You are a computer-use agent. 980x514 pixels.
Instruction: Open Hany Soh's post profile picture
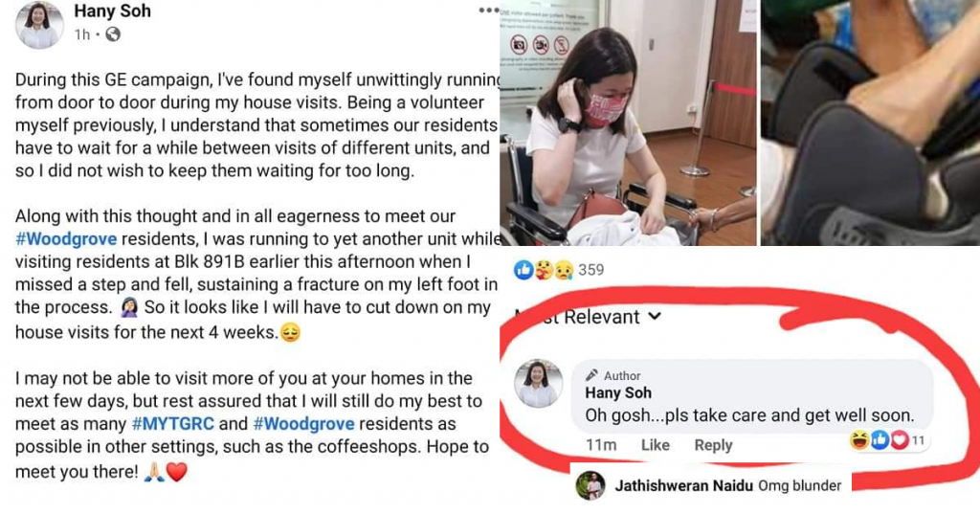tap(38, 25)
